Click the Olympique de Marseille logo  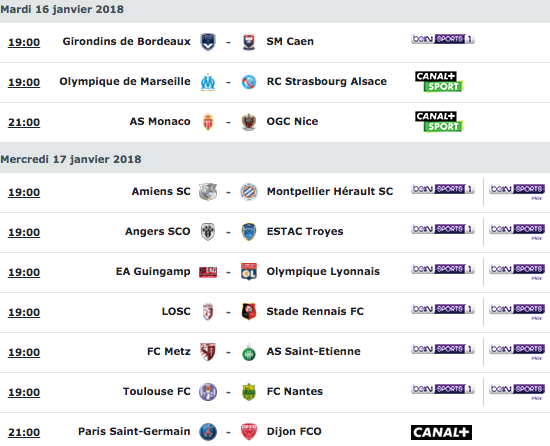click(x=208, y=82)
